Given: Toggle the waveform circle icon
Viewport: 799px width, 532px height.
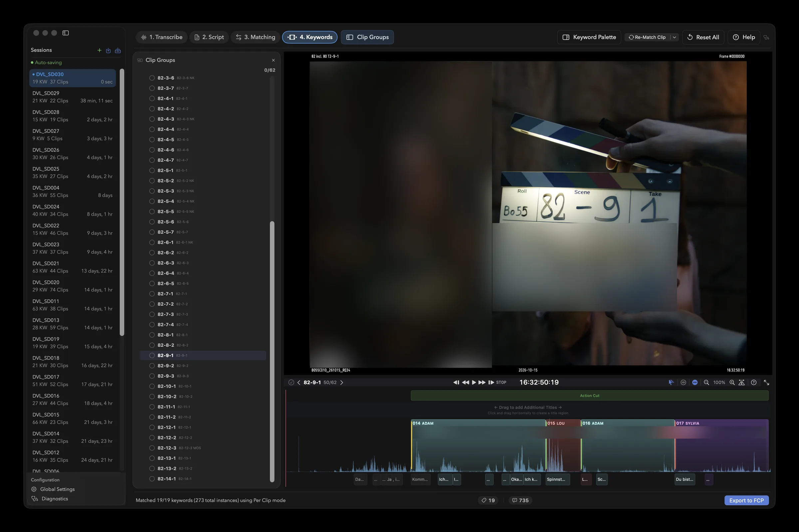Looking at the screenshot, I should 683,382.
